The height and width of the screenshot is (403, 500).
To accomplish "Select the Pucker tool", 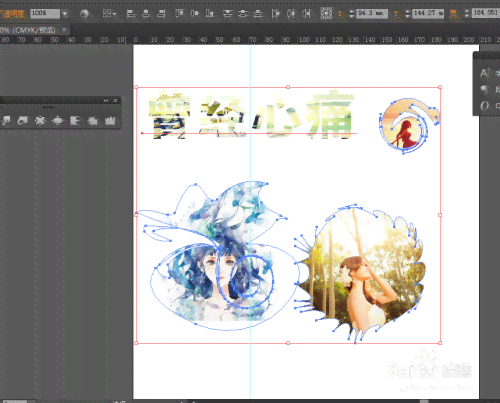I will click(40, 120).
